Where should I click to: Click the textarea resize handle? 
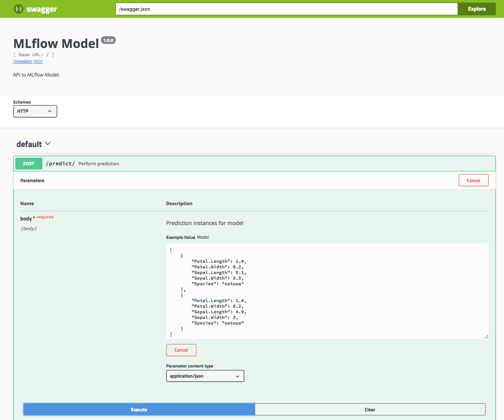point(486,337)
